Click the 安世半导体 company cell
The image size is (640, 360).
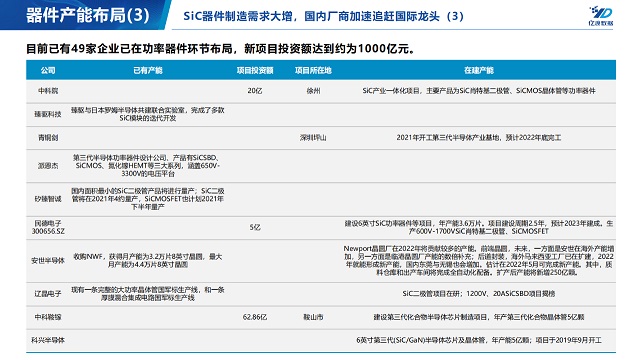coord(48,260)
